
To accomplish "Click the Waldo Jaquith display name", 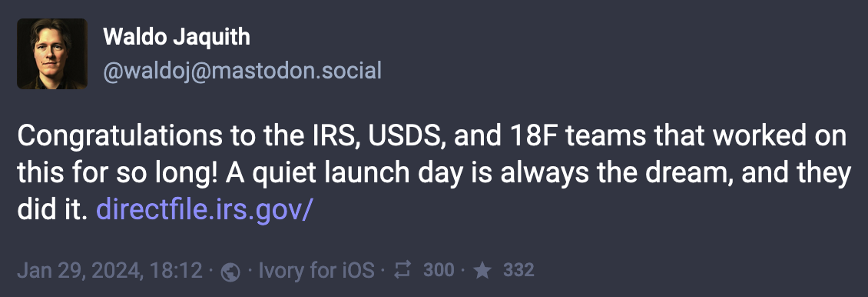I will coord(177,37).
